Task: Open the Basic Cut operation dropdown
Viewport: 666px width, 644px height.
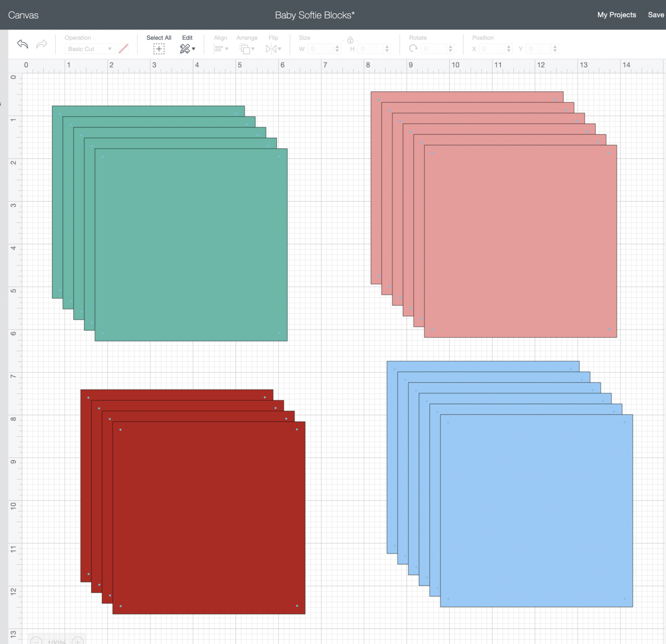Action: (x=89, y=49)
